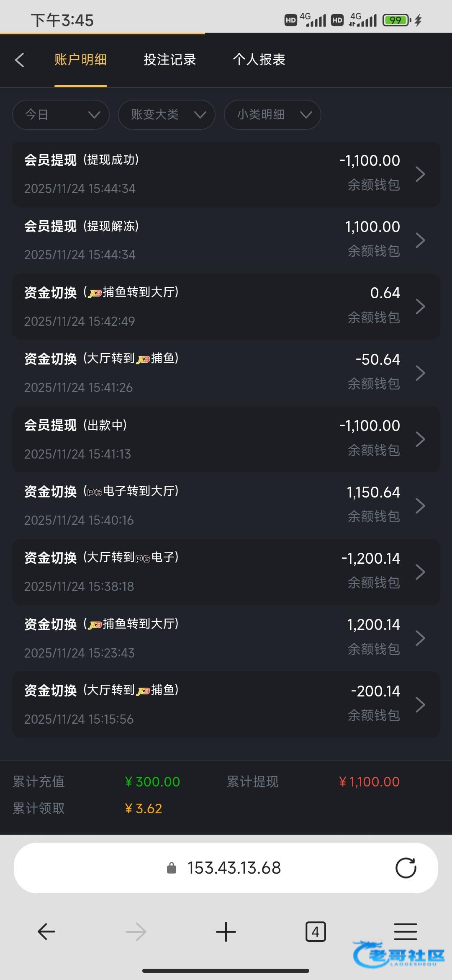Reload page with the refresh icon
The width and height of the screenshot is (452, 980).
406,868
